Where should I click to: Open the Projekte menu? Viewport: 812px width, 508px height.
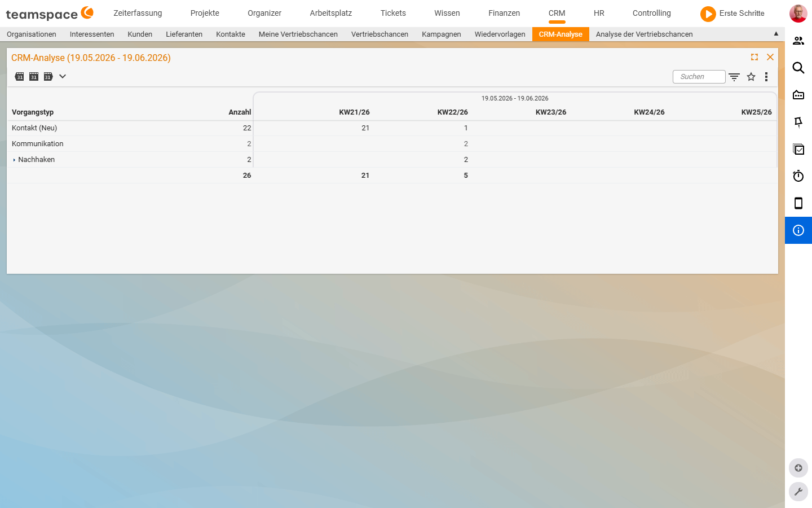pos(205,13)
